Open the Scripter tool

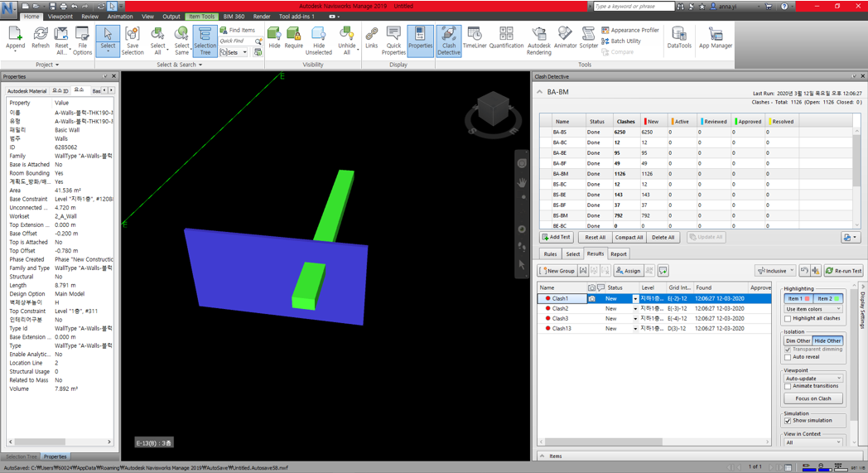(x=588, y=37)
